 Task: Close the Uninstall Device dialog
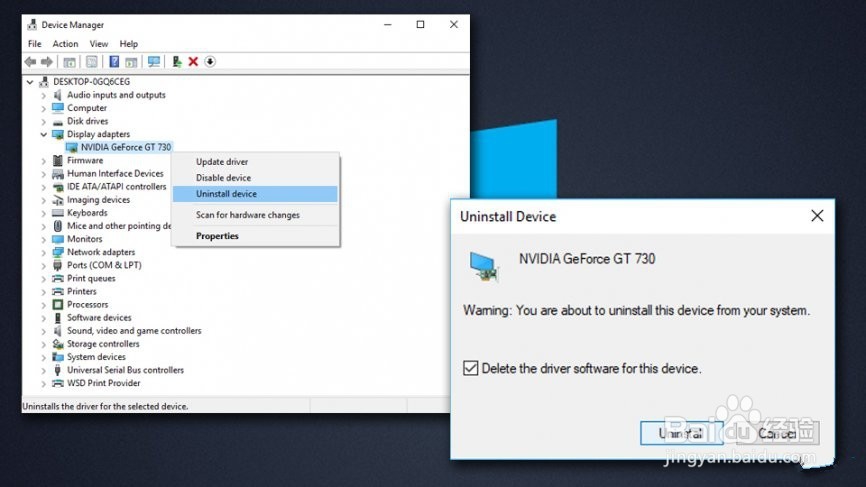[x=817, y=216]
